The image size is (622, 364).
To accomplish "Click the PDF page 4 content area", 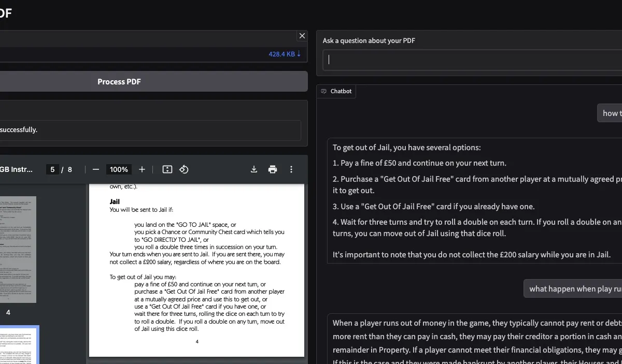I will pyautogui.click(x=196, y=269).
